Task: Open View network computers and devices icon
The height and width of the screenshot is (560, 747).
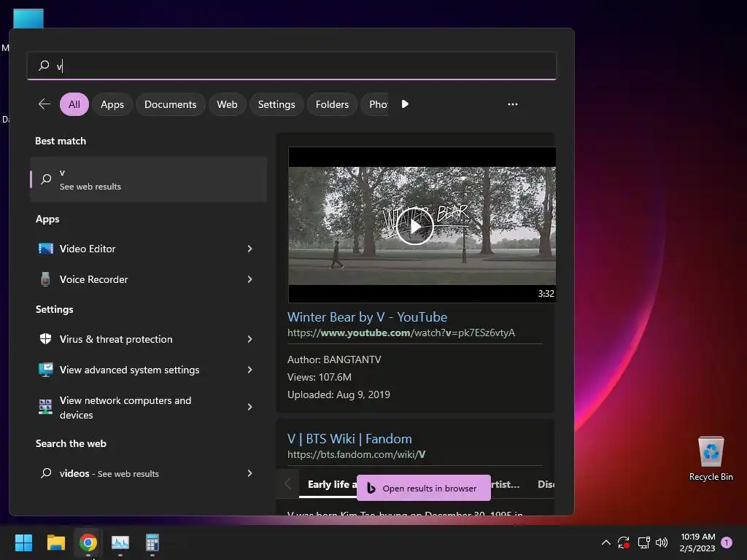Action: [x=46, y=407]
